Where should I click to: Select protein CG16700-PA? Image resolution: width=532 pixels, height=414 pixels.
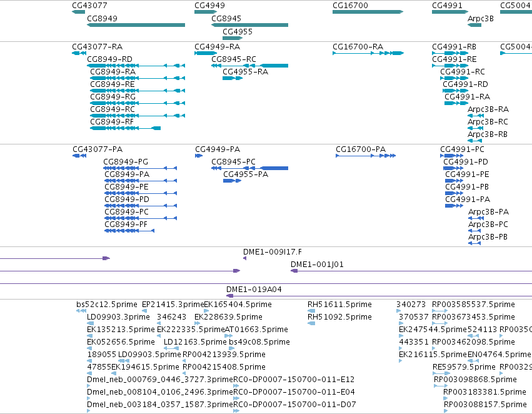coord(361,149)
